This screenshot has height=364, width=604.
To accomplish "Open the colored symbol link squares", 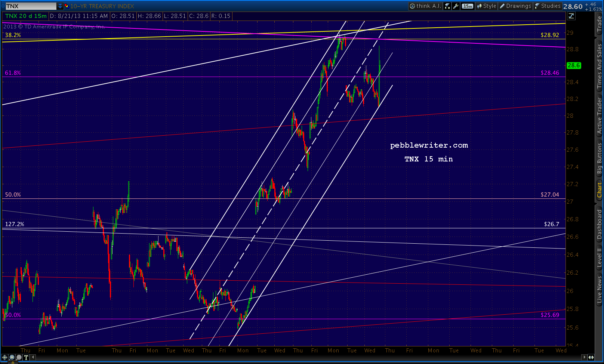I will (x=67, y=6).
